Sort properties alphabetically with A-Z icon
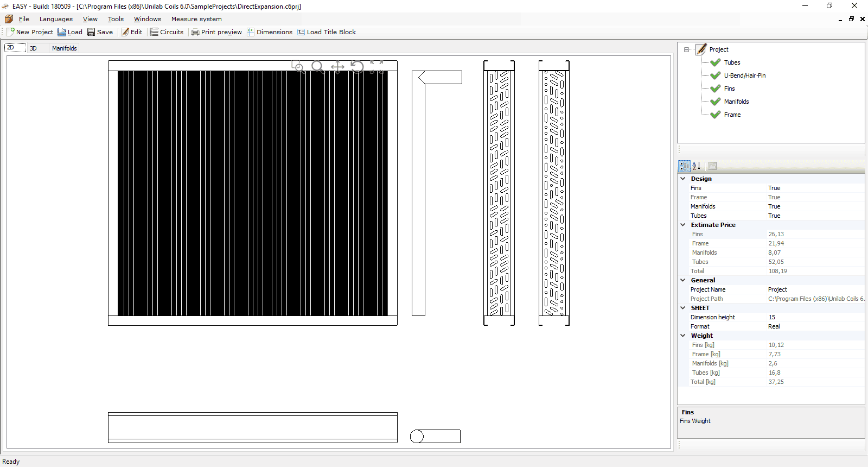The width and height of the screenshot is (868, 467). click(697, 166)
